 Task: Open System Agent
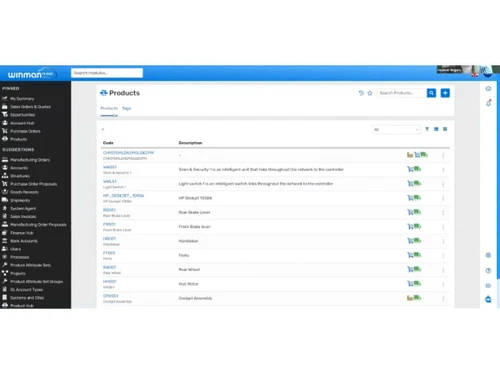tap(23, 208)
